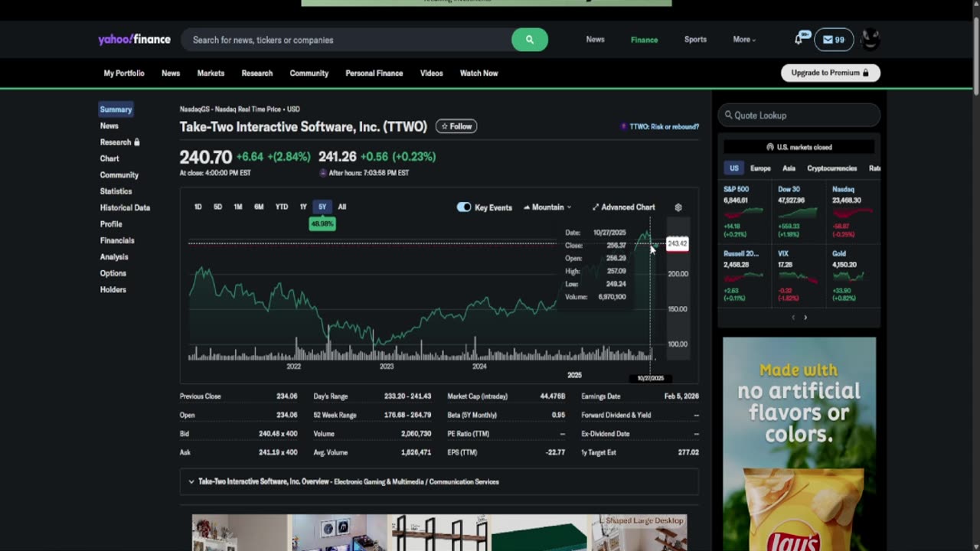980x551 pixels.
Task: Click the Follow button for TTWO
Action: [x=456, y=126]
